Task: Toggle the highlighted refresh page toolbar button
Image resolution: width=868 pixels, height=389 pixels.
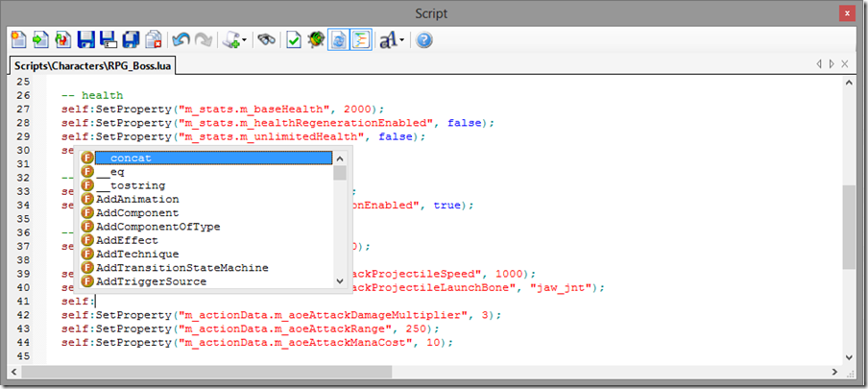Action: 338,39
